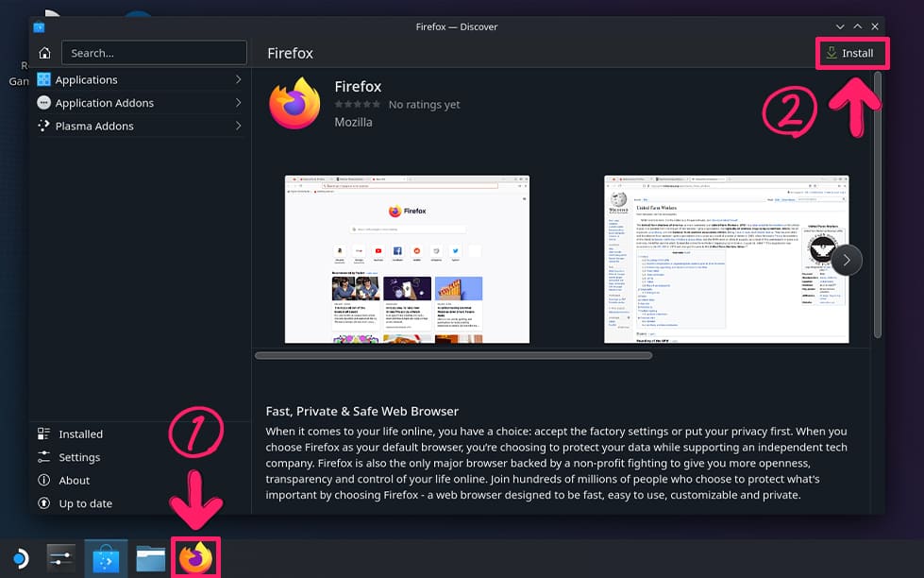
Task: Open System Settings from the taskbar
Action: point(61,558)
